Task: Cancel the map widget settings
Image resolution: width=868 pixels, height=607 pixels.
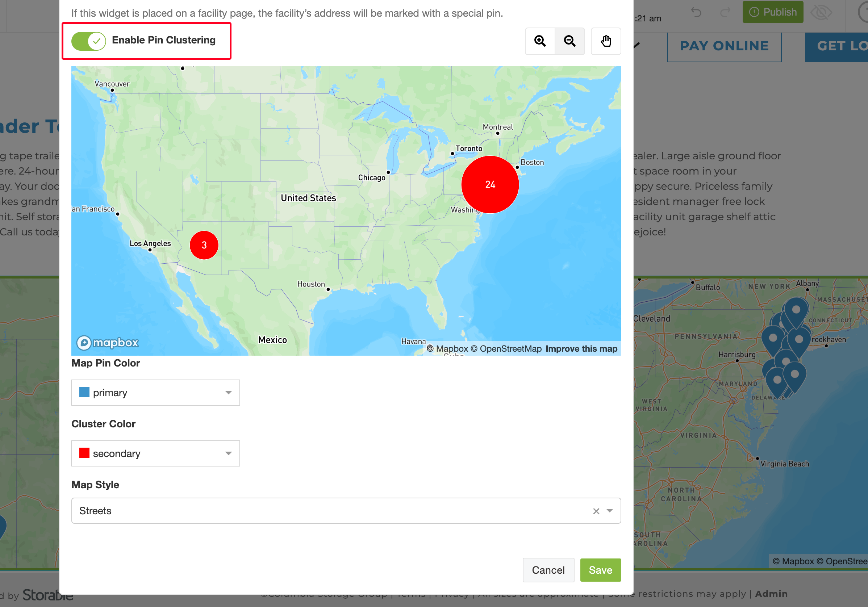Action: click(548, 570)
